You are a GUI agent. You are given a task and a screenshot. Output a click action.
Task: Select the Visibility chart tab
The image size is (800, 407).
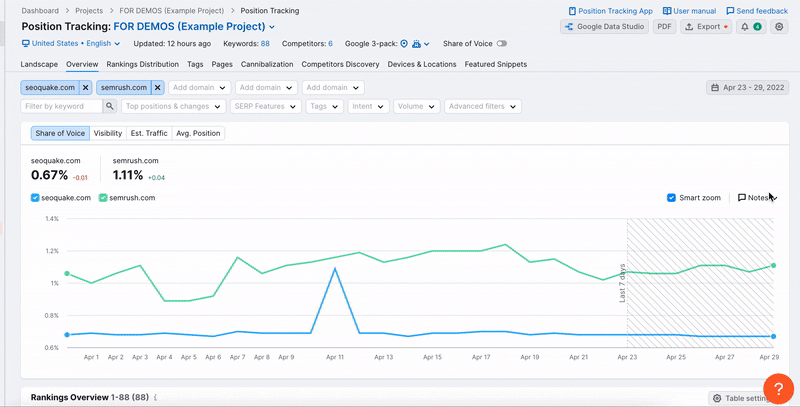[x=107, y=133]
